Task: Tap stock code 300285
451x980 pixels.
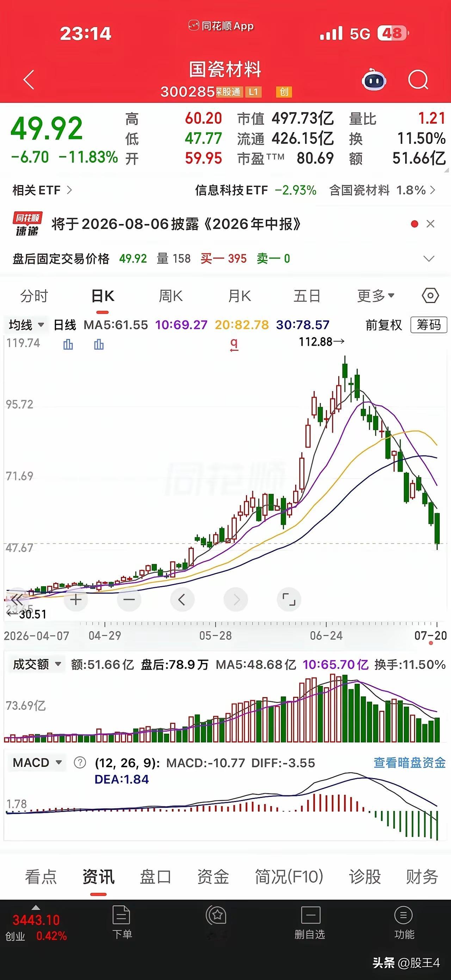Action: [188, 92]
